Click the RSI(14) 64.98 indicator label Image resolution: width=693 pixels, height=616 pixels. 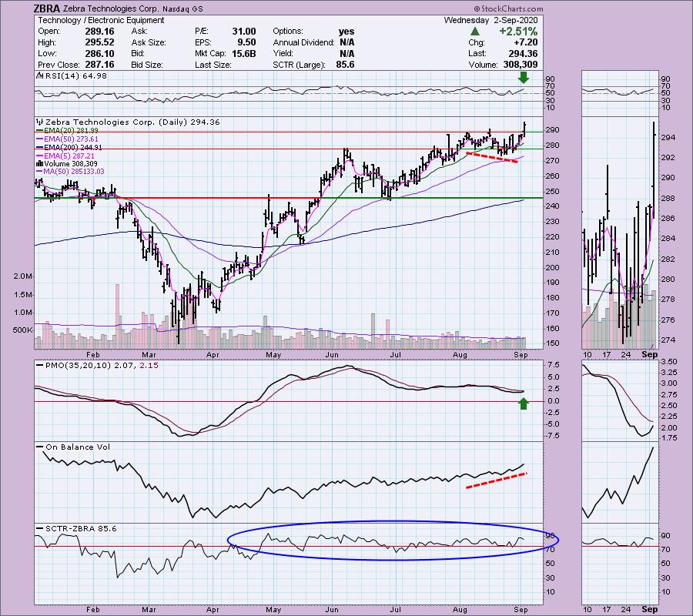point(76,76)
